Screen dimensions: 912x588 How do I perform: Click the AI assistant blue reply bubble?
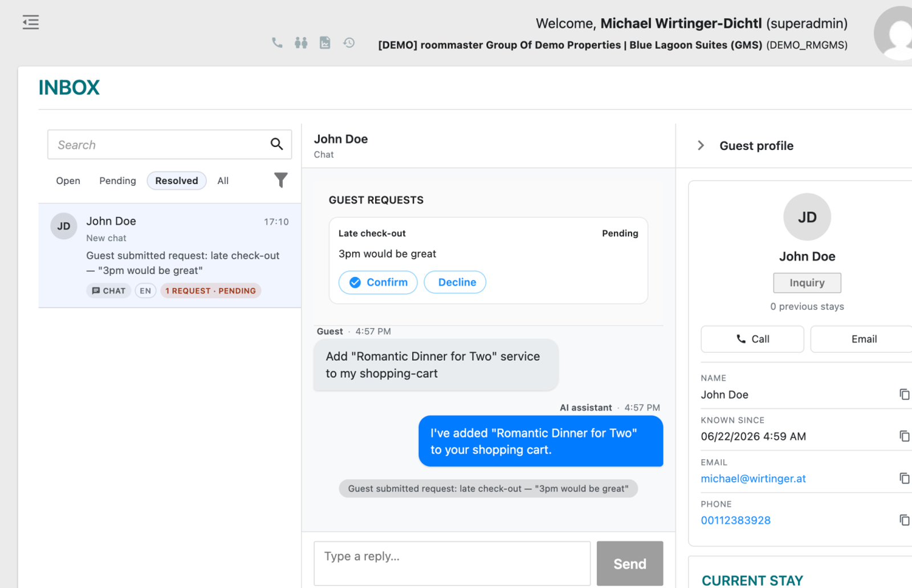[541, 441]
